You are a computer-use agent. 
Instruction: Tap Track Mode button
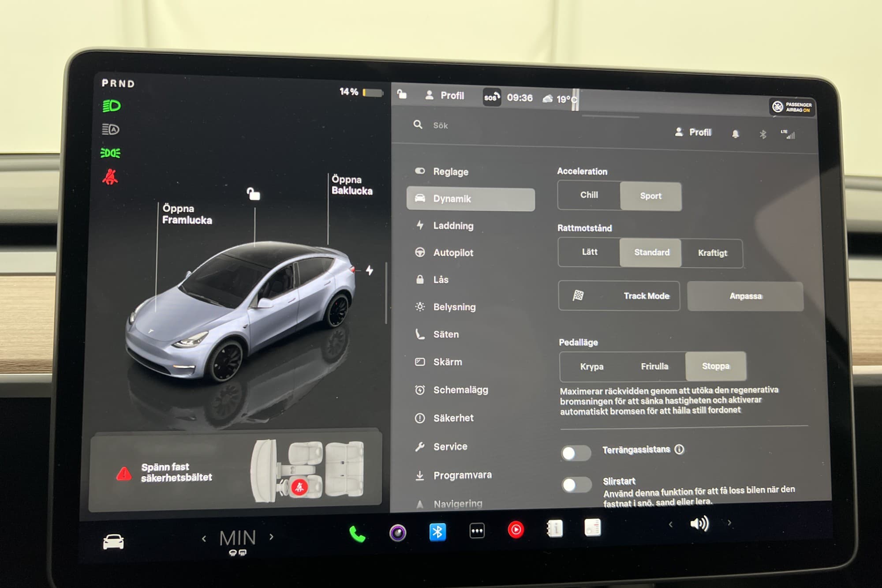pyautogui.click(x=619, y=296)
